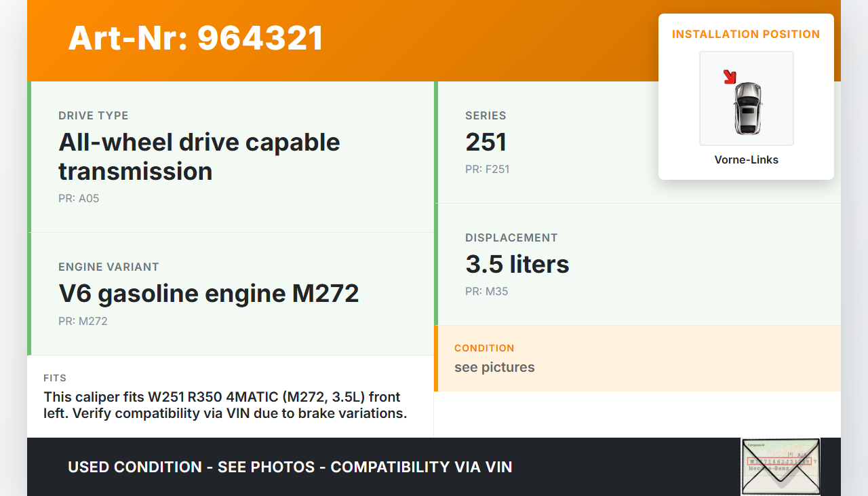Click the 'see pictures' condition text
The height and width of the screenshot is (496, 868).
click(494, 368)
